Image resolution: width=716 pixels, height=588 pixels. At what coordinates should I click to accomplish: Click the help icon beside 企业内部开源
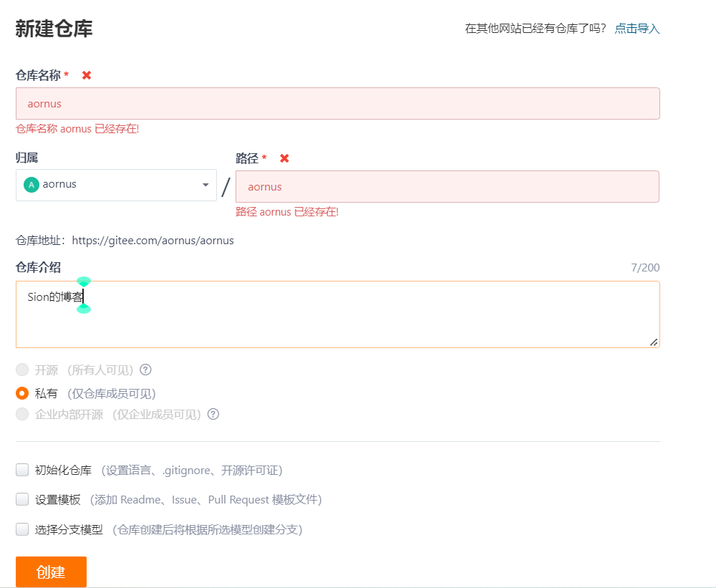213,414
